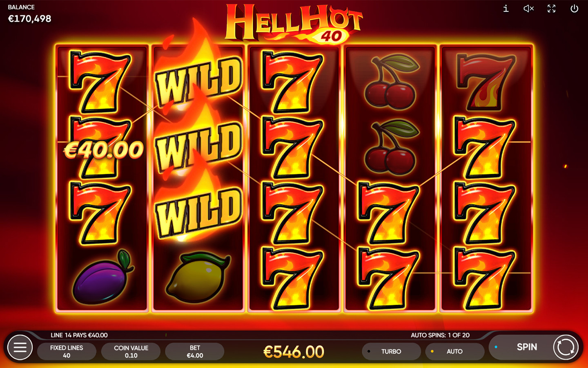This screenshot has height=368, width=588.
Task: Toggle Turbo mode on
Action: click(x=391, y=351)
